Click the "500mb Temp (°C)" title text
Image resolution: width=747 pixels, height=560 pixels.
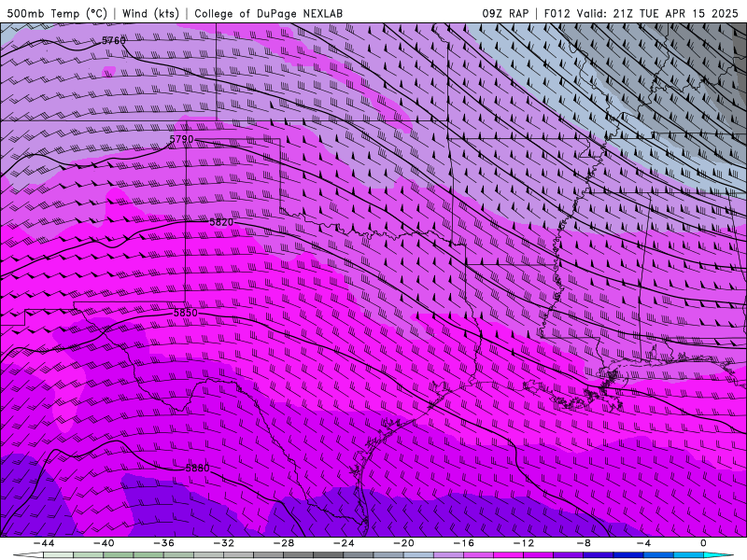click(x=57, y=13)
